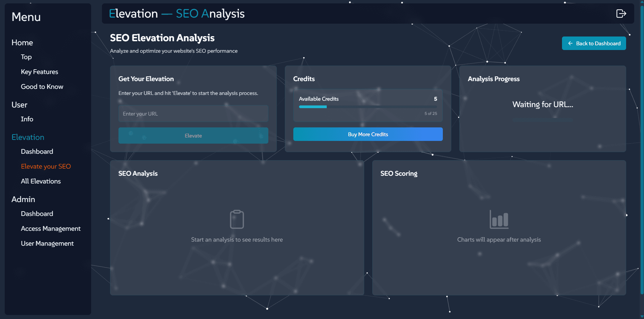
Task: Open Top in the Home menu
Action: 26,57
